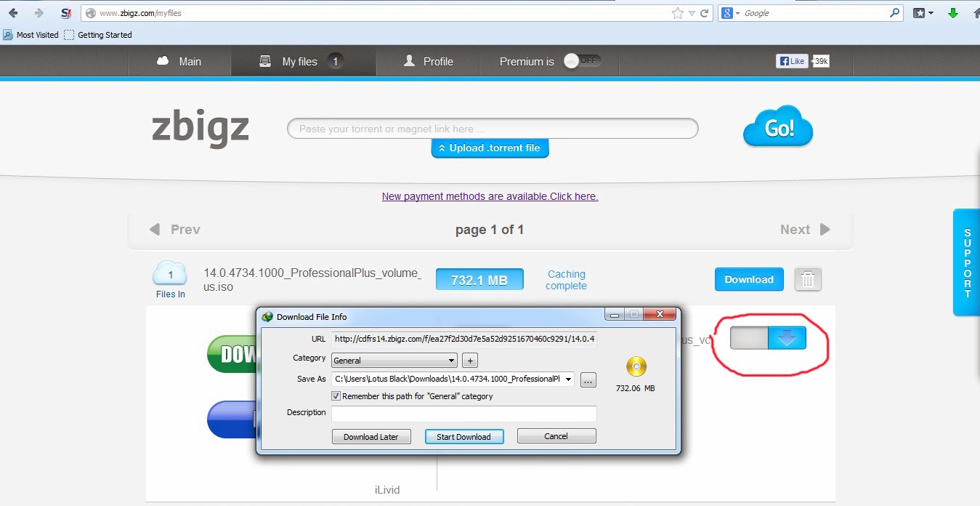Click the 732.1 MB size badge
The width and height of the screenshot is (980, 506).
click(x=479, y=280)
